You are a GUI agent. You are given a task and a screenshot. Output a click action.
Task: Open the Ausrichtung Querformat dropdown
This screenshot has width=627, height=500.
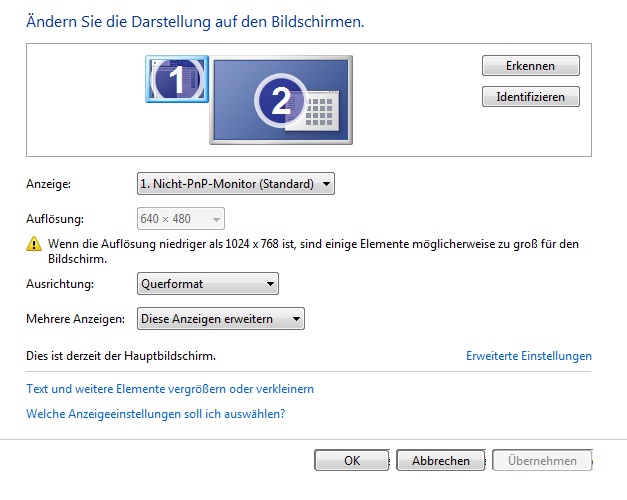[208, 284]
